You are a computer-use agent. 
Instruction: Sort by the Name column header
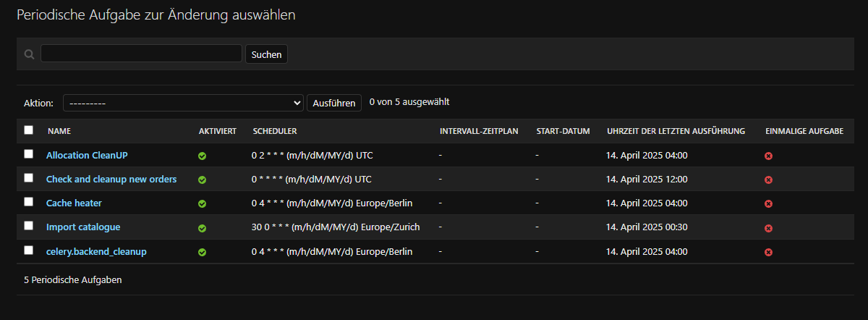[59, 131]
